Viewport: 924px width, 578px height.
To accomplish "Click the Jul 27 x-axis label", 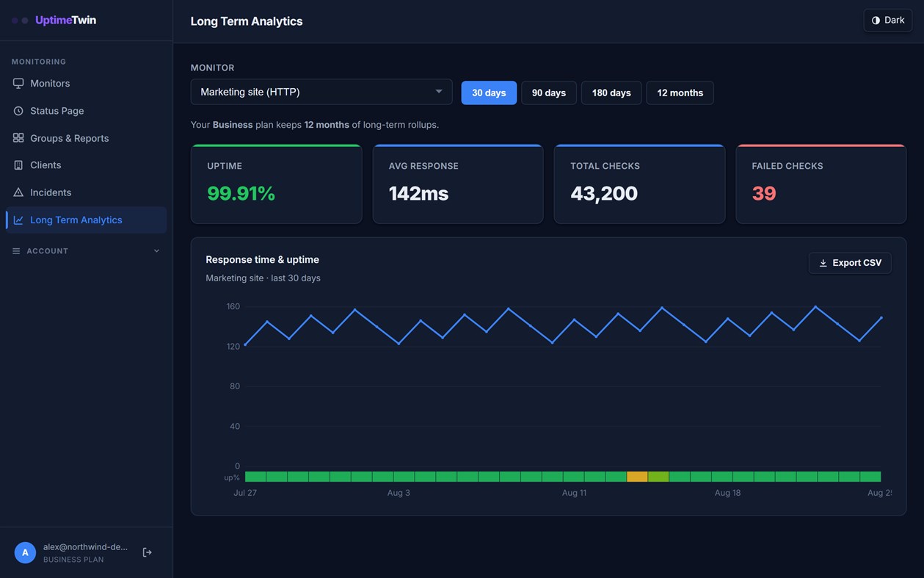I will pyautogui.click(x=245, y=493).
